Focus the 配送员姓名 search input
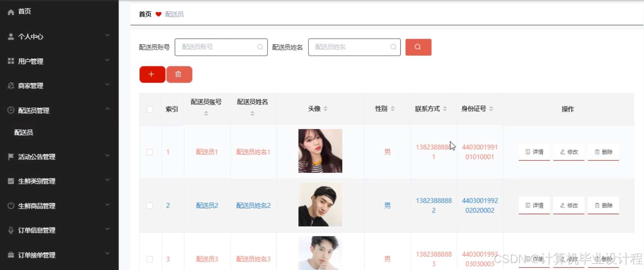 point(354,47)
